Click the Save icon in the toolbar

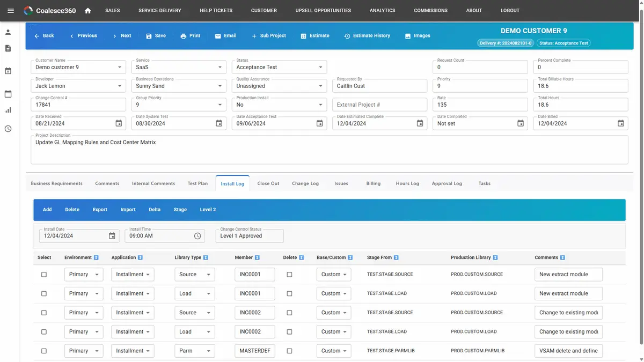click(x=148, y=35)
